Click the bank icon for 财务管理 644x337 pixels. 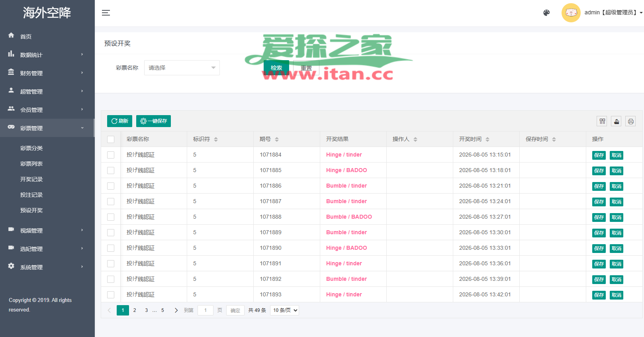tap(11, 72)
